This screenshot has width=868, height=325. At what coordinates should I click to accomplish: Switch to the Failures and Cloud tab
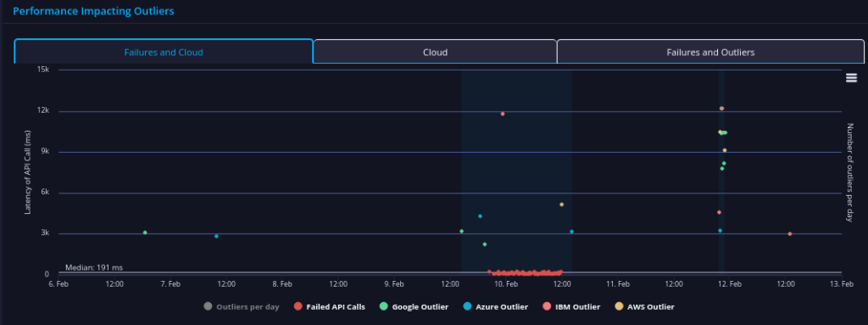pos(164,52)
